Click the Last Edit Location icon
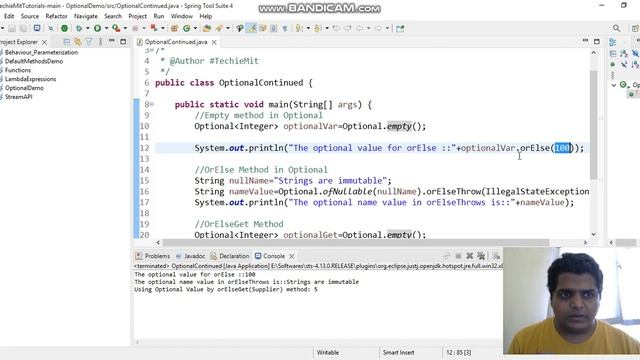 coord(336,28)
